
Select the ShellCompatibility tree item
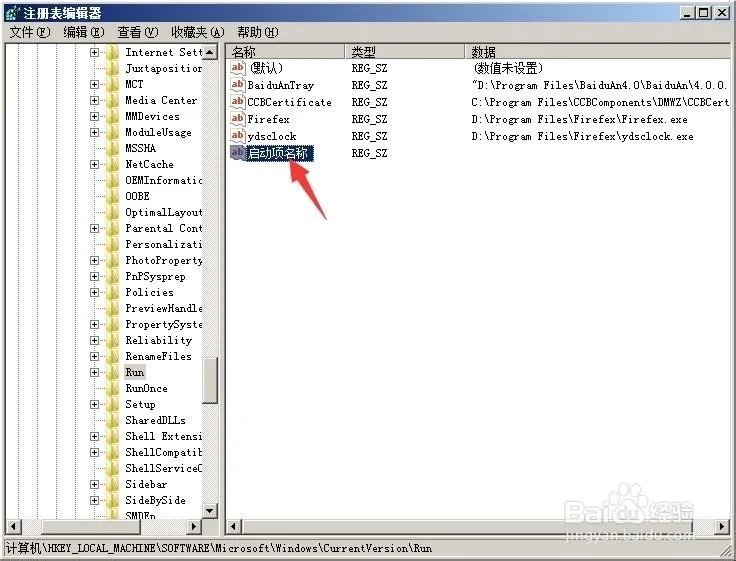[163, 452]
